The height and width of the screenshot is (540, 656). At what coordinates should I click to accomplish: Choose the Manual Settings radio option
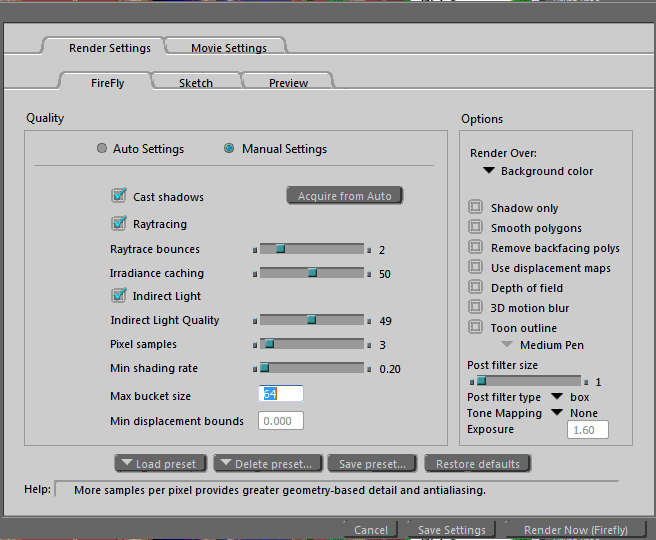pos(230,149)
